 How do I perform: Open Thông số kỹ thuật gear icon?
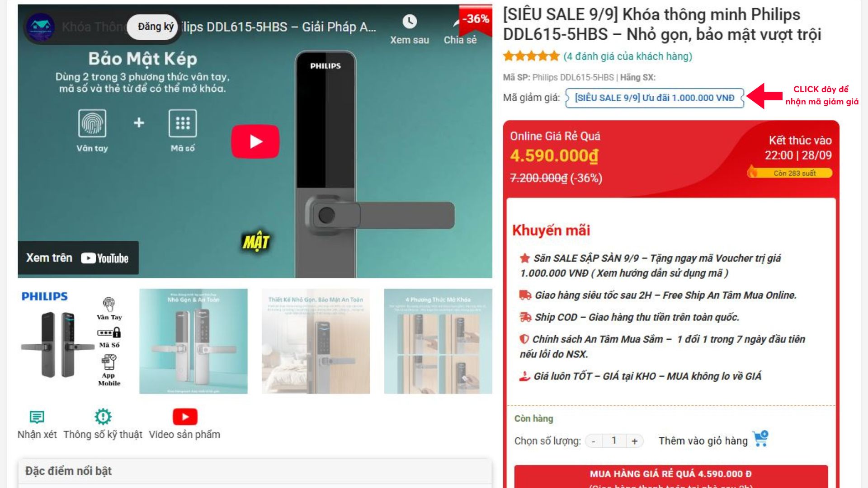[103, 417]
